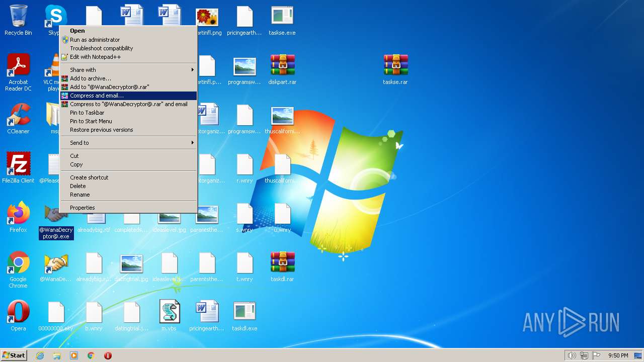This screenshot has width=644, height=362.
Task: Select the t.wnry file icon
Action: [x=245, y=266]
